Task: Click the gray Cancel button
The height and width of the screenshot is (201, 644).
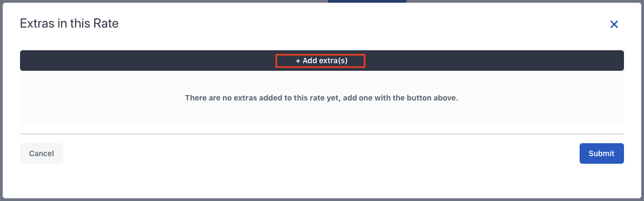Action: (x=42, y=153)
